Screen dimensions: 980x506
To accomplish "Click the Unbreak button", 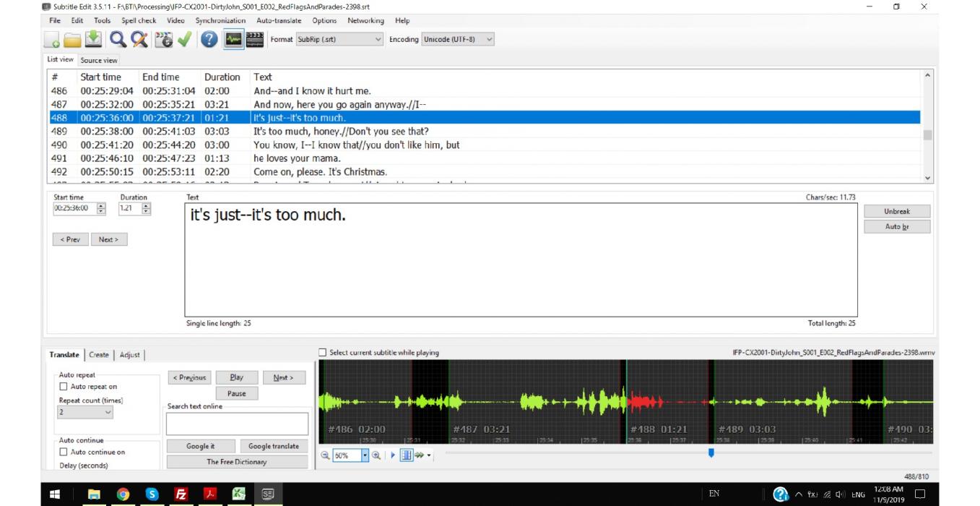I will (x=896, y=211).
